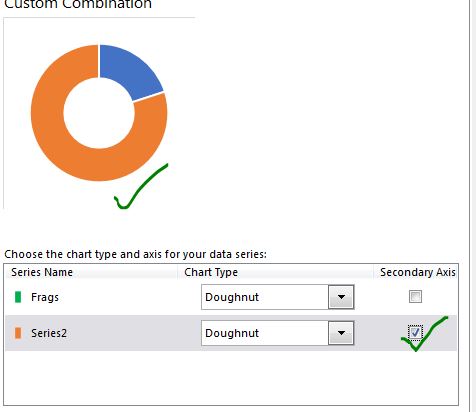476x412 pixels.
Task: Uncheck Secondary Axis for Series2
Action: [415, 332]
